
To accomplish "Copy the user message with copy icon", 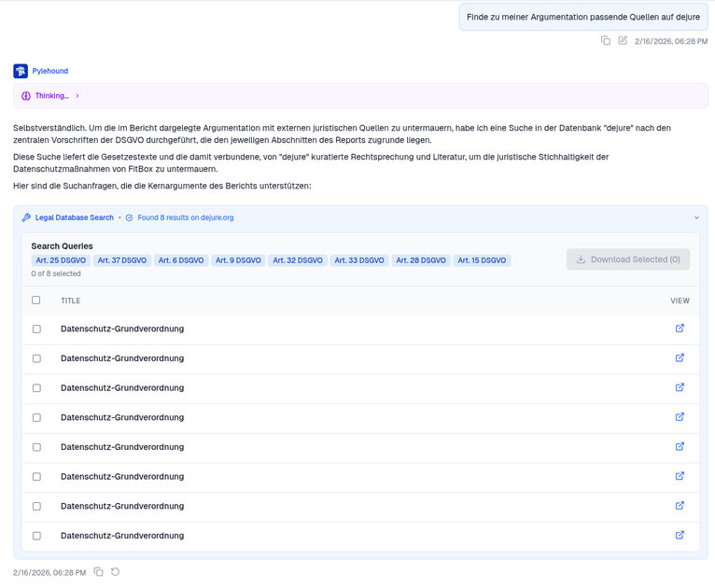I will 606,41.
